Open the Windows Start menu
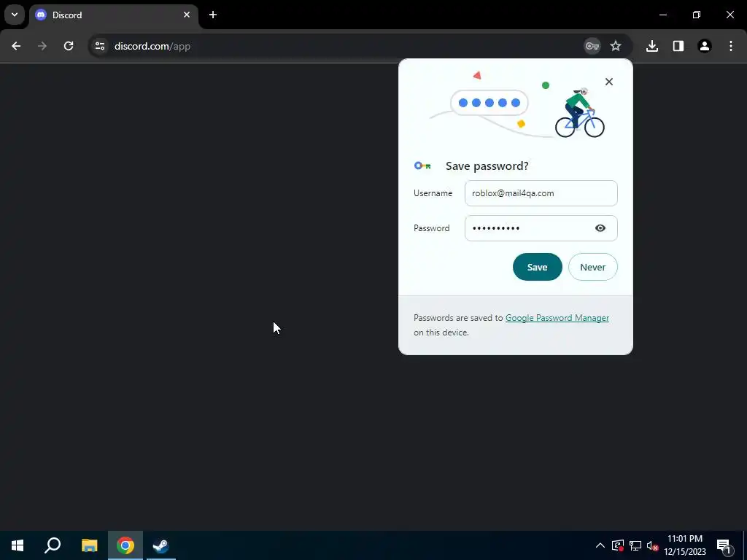This screenshot has width=747, height=560. pyautogui.click(x=18, y=545)
